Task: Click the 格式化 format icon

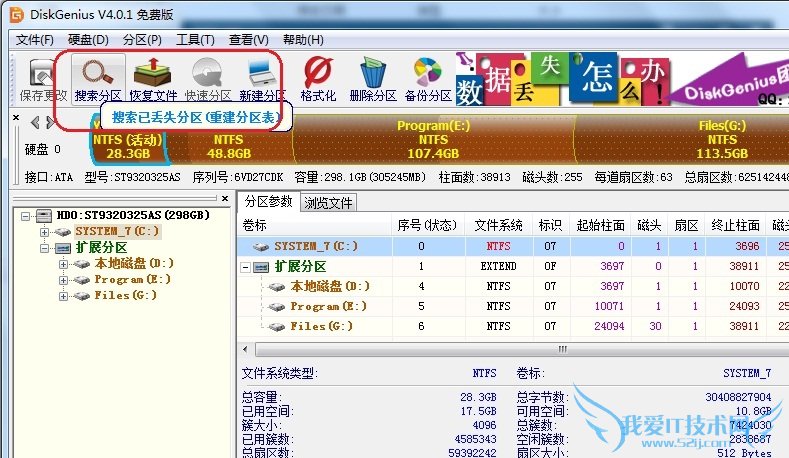Action: pyautogui.click(x=318, y=80)
